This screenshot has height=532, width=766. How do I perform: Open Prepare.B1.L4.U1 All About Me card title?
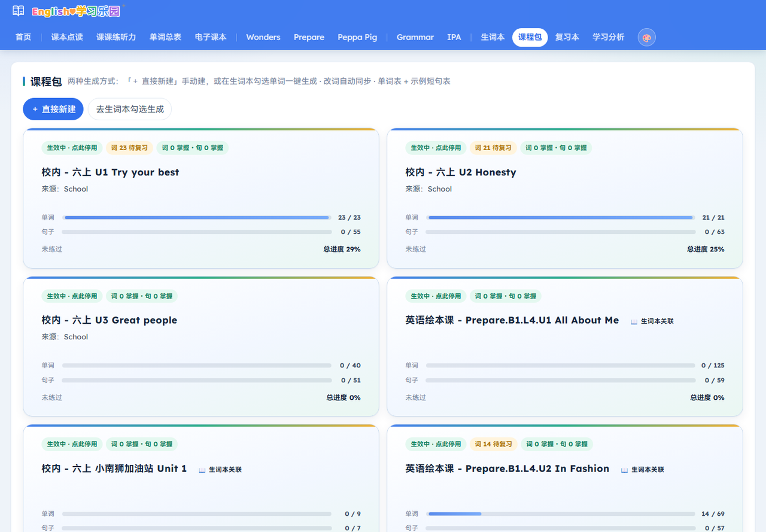[512, 320]
